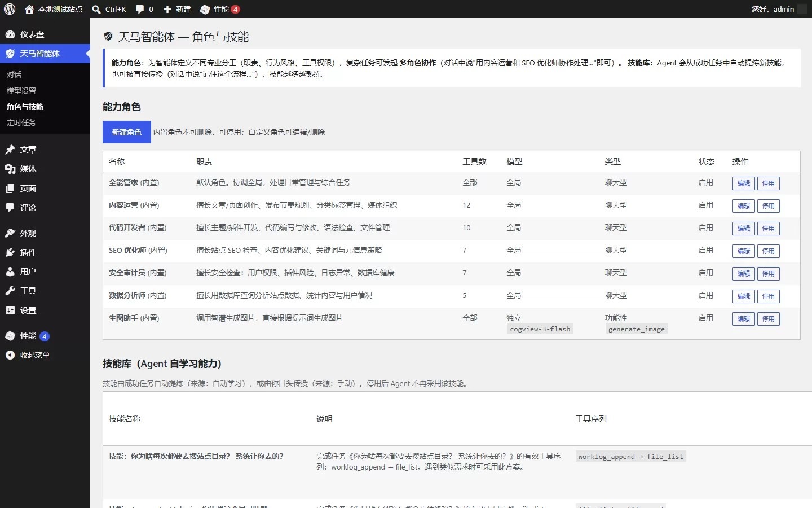Open the 文章 menu label
Image resolution: width=812 pixels, height=508 pixels.
pos(28,150)
